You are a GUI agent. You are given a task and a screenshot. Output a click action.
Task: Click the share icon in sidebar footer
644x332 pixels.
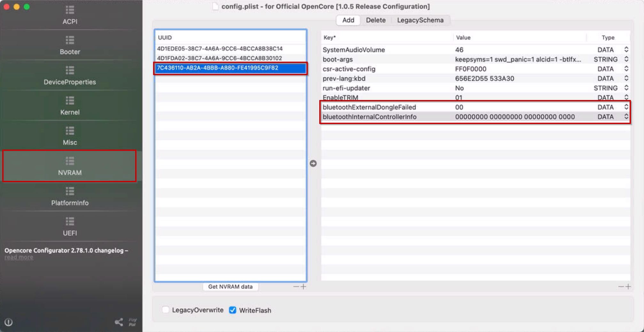coord(119,322)
